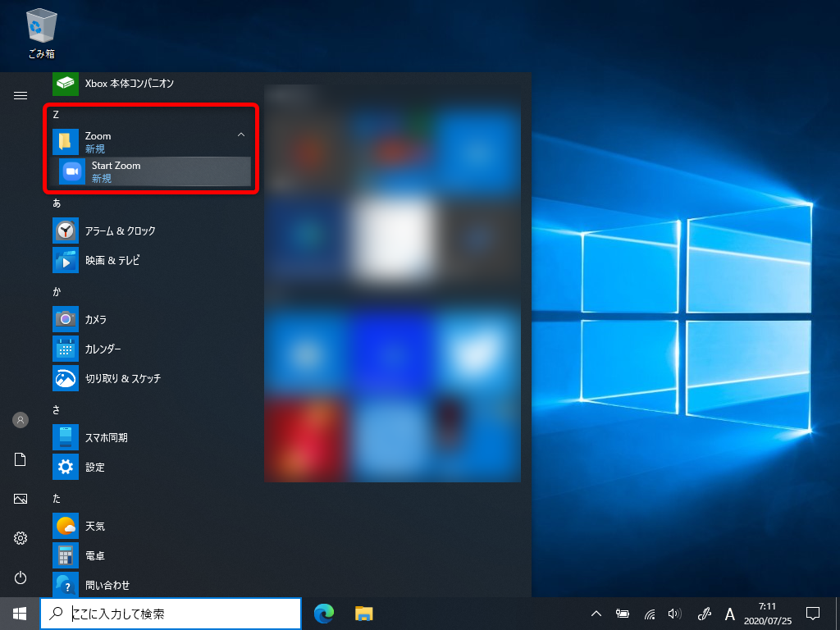Expand the Start menu navigation pane
Viewport: 840px width, 630px height.
[x=20, y=94]
